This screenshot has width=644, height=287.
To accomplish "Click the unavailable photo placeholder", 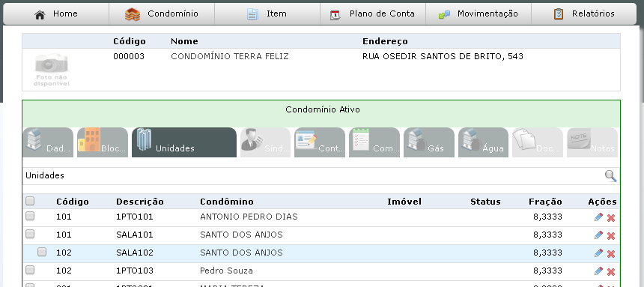I will click(52, 70).
